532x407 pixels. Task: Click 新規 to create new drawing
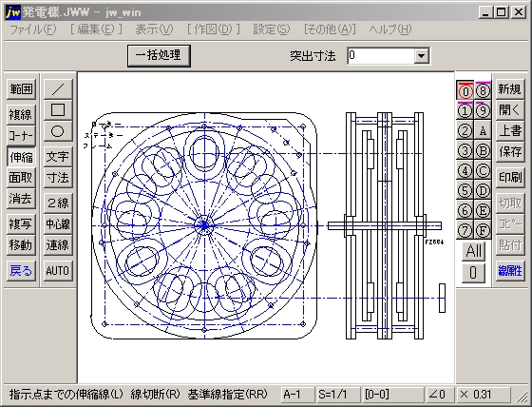tap(510, 89)
